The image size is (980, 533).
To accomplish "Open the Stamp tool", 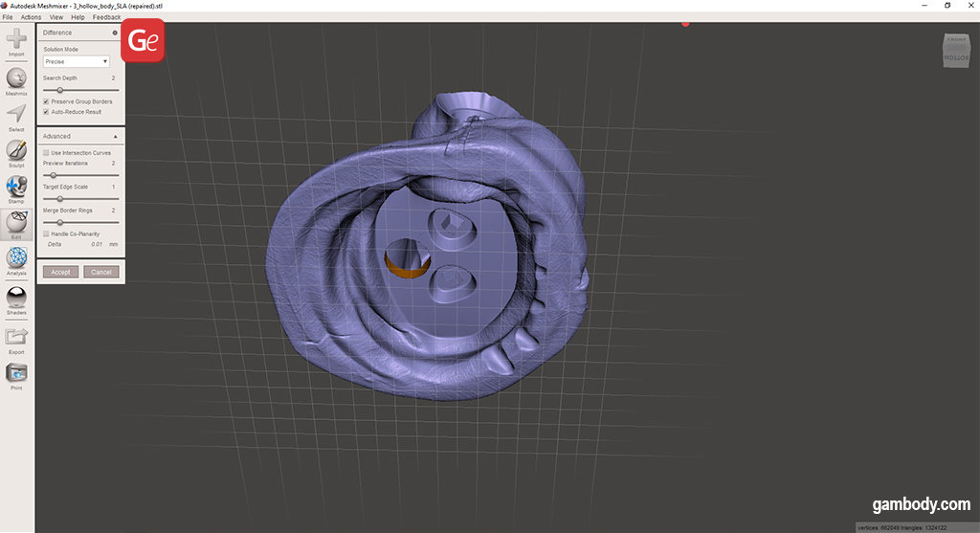I will pos(16,187).
